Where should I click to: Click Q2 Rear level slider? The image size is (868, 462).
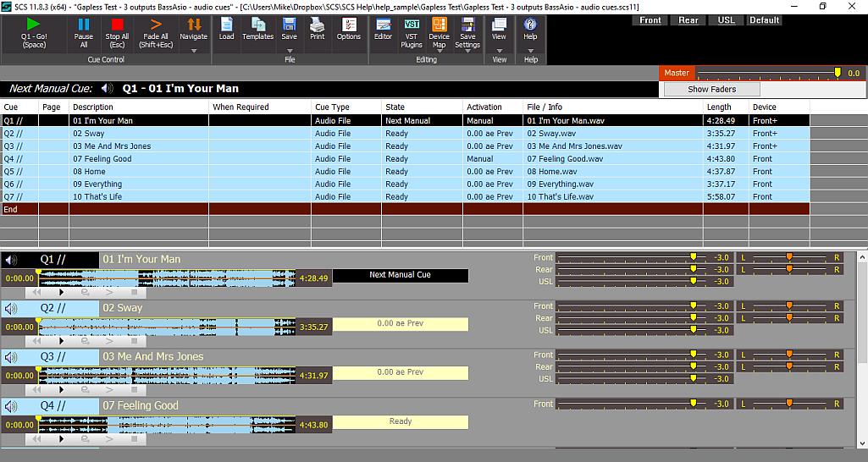(x=631, y=318)
